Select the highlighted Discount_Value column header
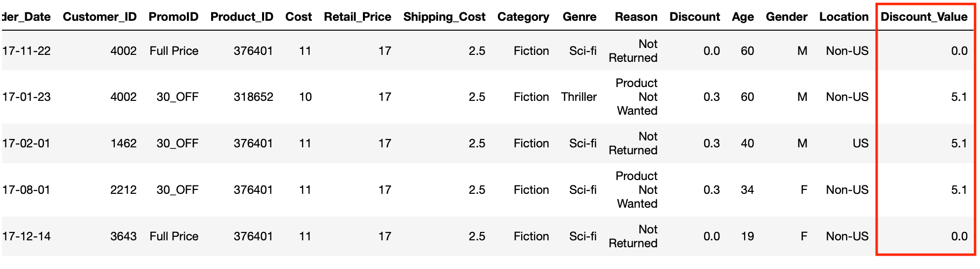980x269 pixels. (924, 17)
